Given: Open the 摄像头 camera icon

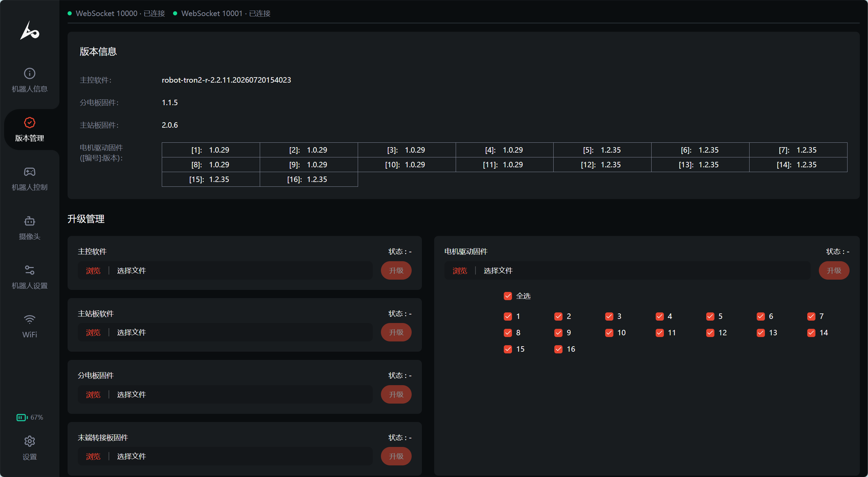Looking at the screenshot, I should (x=30, y=221).
